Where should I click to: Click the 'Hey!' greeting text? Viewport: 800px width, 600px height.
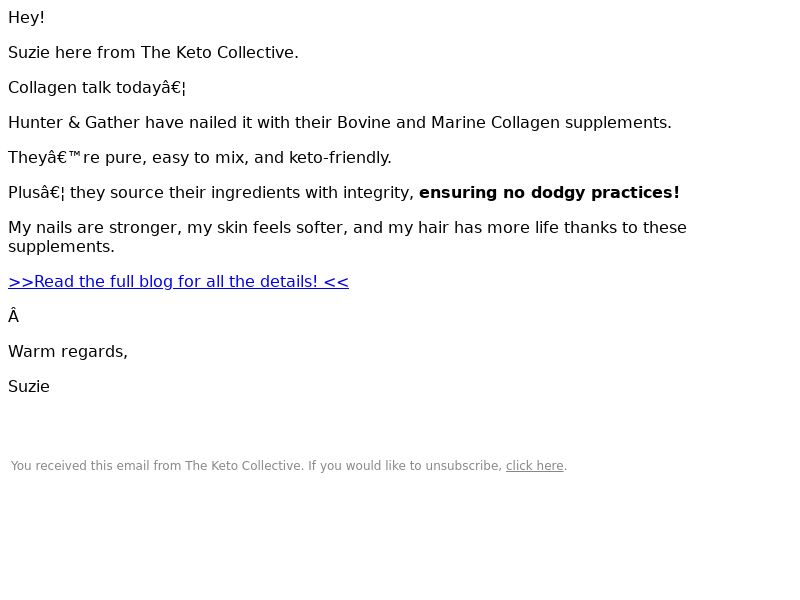(26, 18)
